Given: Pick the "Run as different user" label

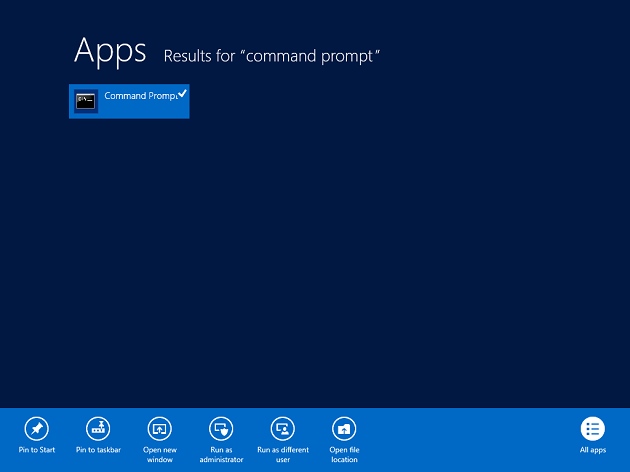Looking at the screenshot, I should tap(282, 455).
